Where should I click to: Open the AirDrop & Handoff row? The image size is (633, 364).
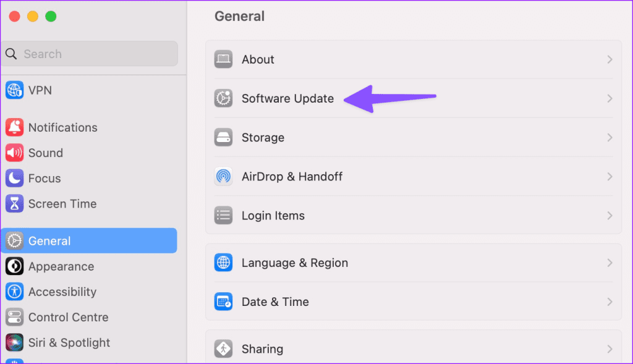(x=414, y=177)
